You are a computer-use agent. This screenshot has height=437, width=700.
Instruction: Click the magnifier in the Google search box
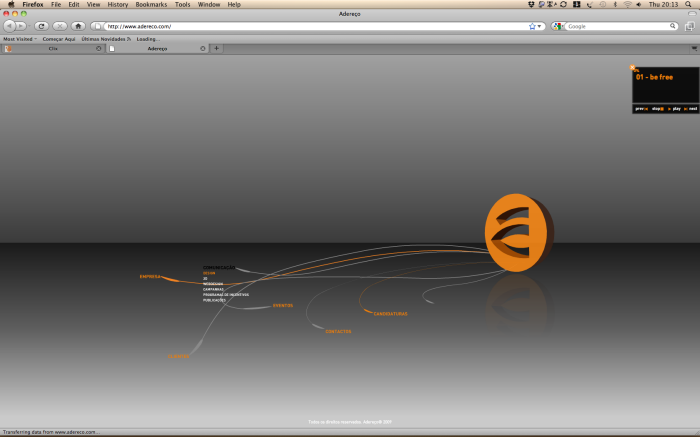tap(673, 26)
